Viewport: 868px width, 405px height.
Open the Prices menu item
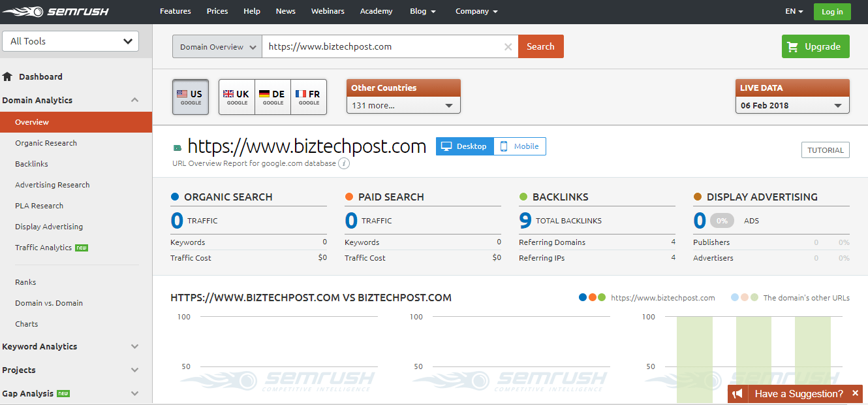click(217, 11)
